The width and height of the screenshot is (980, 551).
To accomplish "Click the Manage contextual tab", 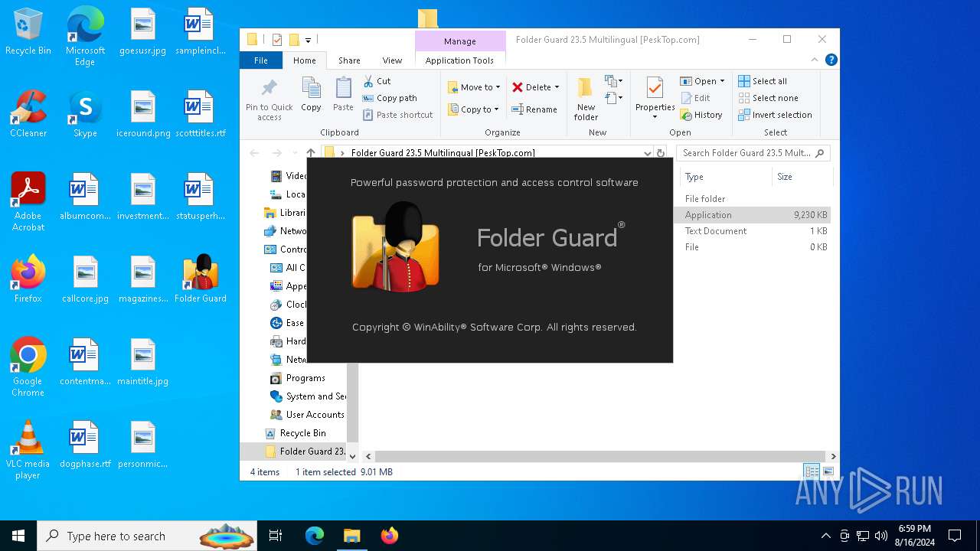I will pos(460,41).
